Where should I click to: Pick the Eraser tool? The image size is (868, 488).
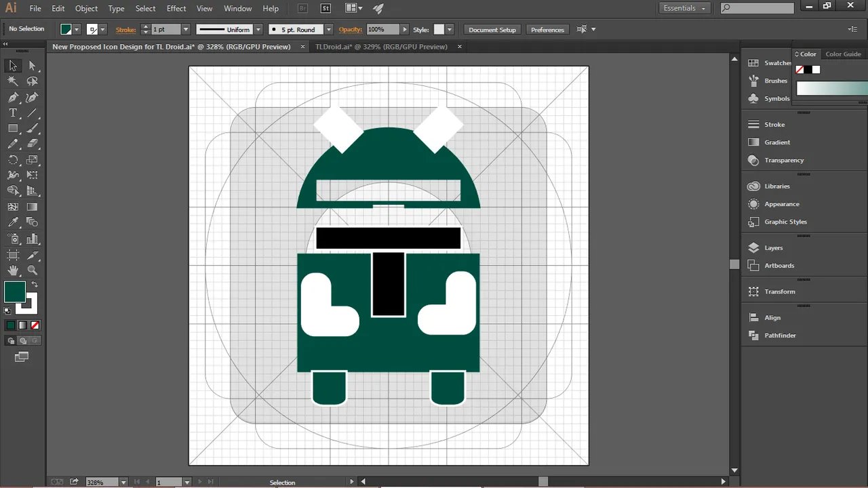(32, 144)
